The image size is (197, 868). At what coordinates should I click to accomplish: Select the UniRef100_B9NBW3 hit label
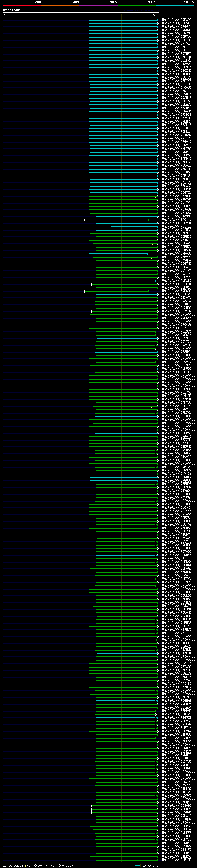click(x=177, y=30)
